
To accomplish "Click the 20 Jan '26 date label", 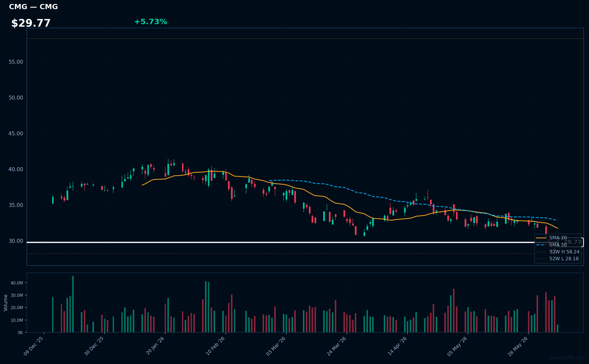I will [x=155, y=346].
